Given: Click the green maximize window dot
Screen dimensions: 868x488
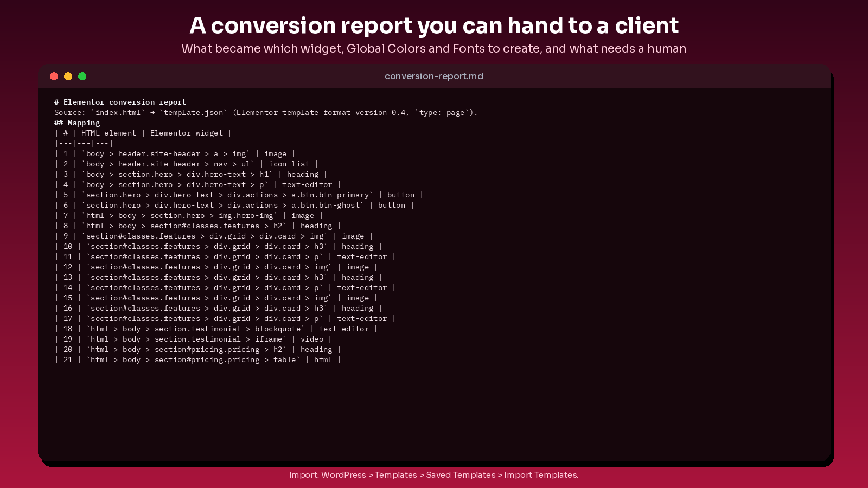Looking at the screenshot, I should pos(82,76).
